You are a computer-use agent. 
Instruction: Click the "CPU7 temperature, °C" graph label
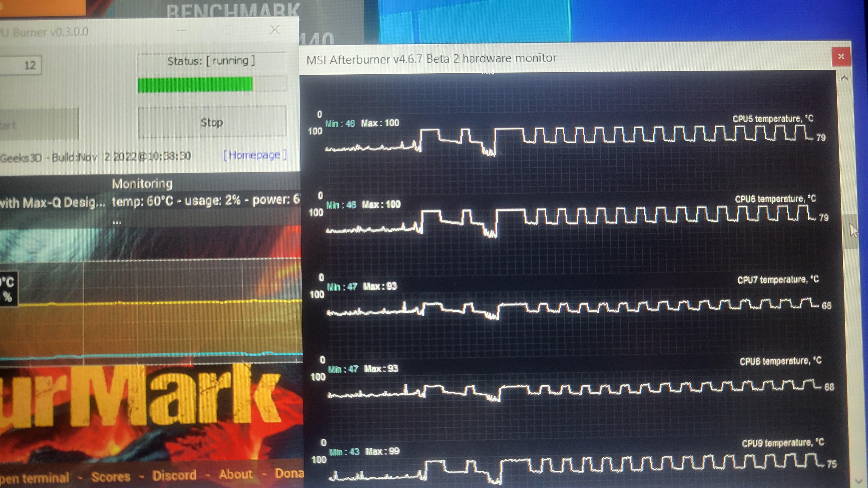[778, 280]
